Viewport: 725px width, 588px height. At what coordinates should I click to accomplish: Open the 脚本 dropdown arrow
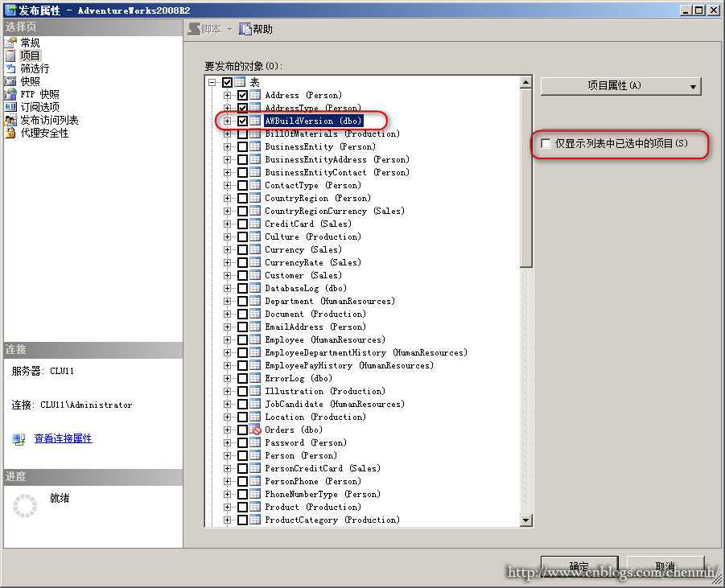tap(229, 30)
